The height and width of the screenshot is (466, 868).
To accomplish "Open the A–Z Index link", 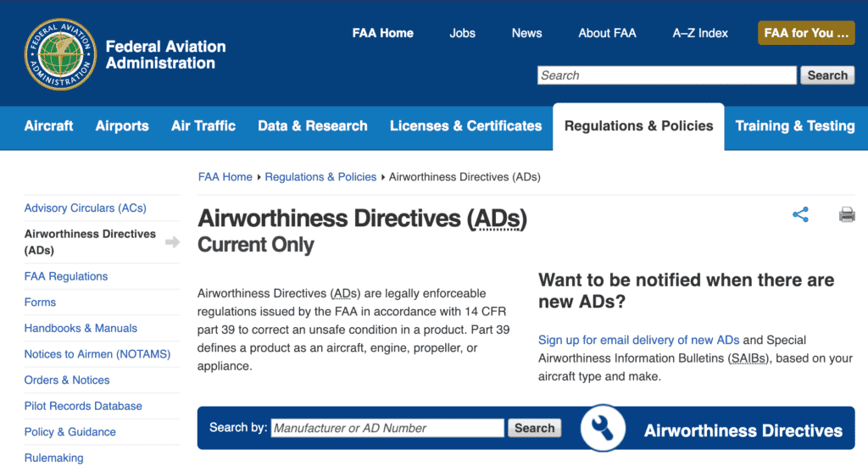I will [699, 33].
